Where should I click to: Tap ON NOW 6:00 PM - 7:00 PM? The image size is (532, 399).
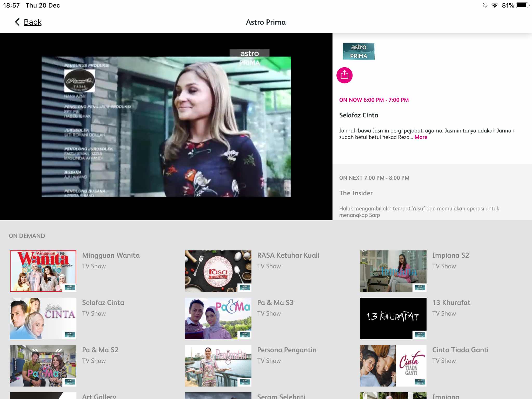(374, 100)
